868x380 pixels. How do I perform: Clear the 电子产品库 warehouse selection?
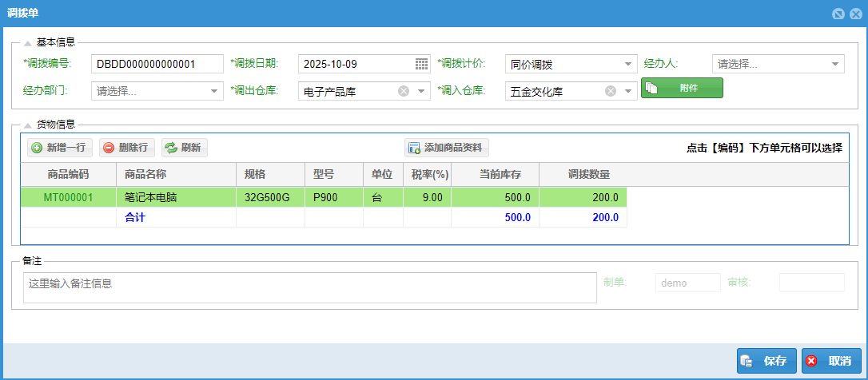pyautogui.click(x=404, y=91)
